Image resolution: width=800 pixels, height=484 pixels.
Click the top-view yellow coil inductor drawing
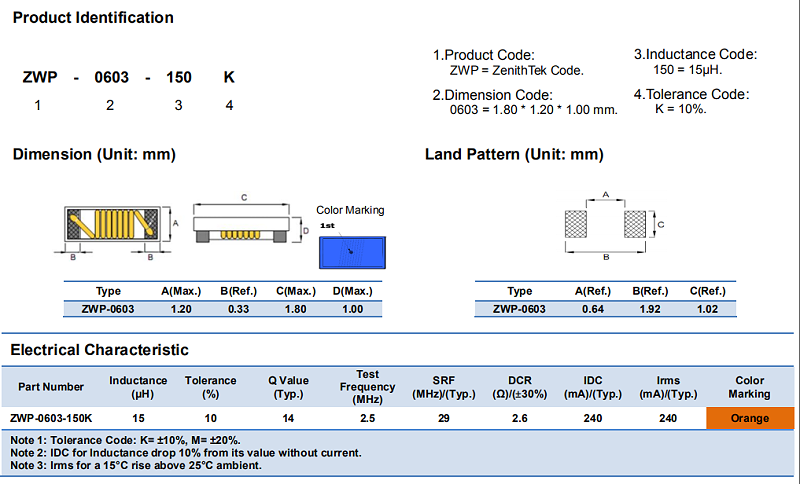pos(113,224)
